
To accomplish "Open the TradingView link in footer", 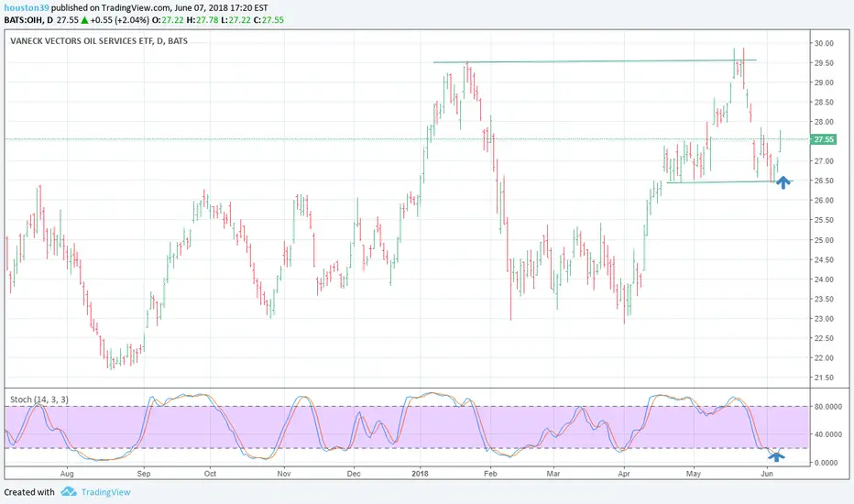I will pos(105,492).
